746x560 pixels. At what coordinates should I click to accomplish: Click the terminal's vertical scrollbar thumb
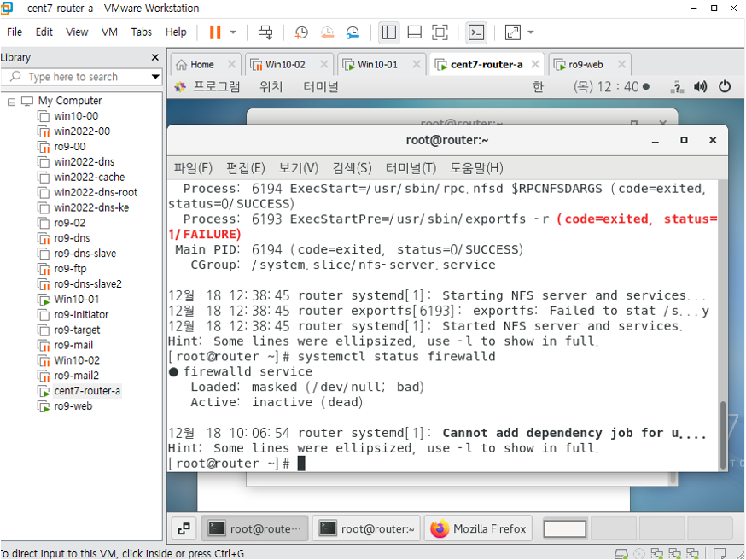coord(723,435)
